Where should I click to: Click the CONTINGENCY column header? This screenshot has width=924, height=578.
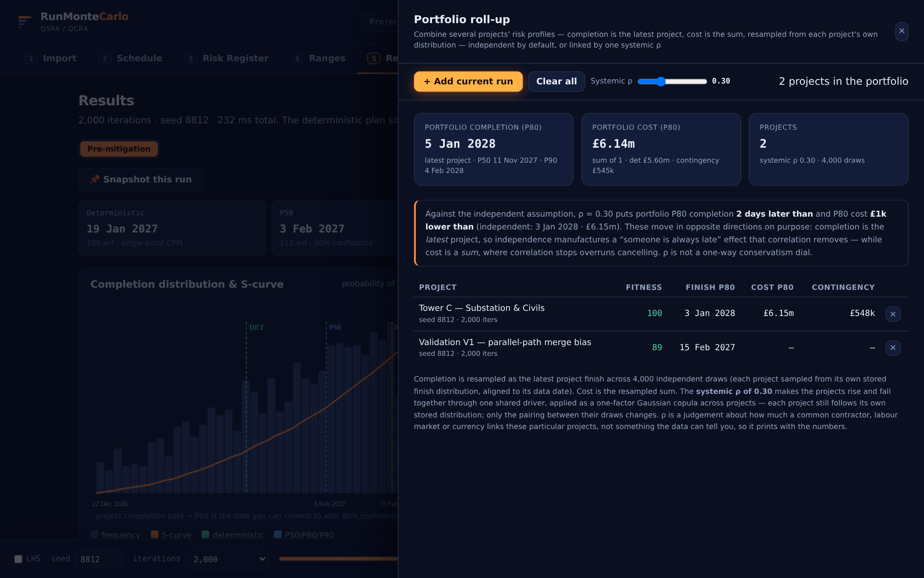(x=843, y=287)
